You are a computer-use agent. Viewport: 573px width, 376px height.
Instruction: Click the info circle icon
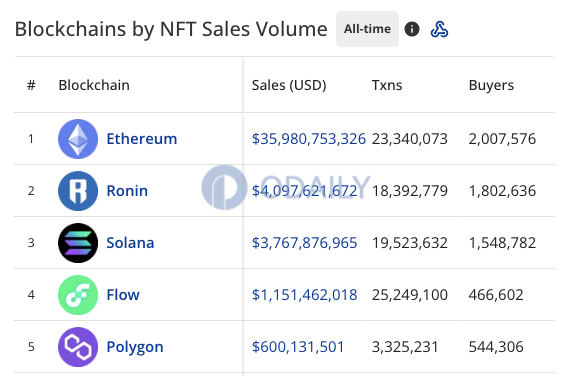[412, 29]
